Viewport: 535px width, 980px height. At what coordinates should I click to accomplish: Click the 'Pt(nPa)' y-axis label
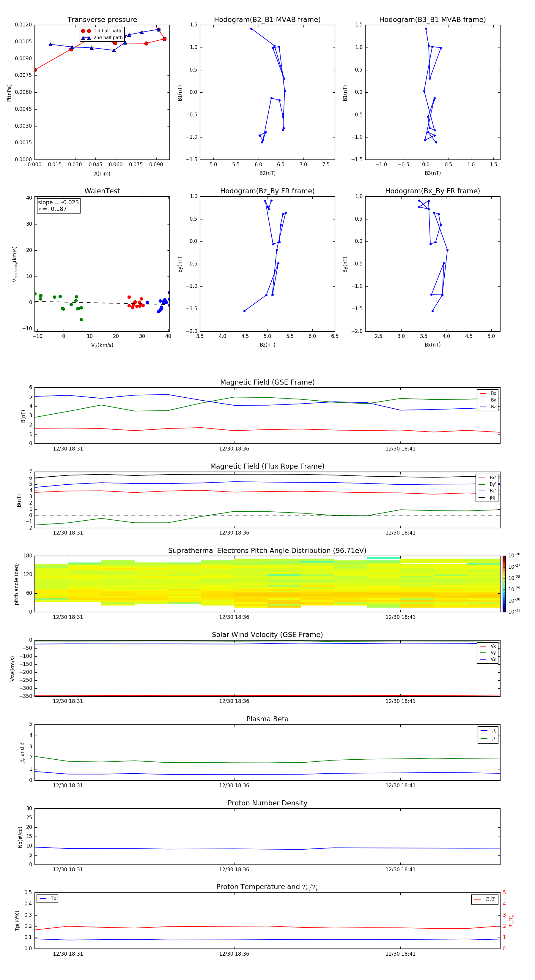[9, 92]
